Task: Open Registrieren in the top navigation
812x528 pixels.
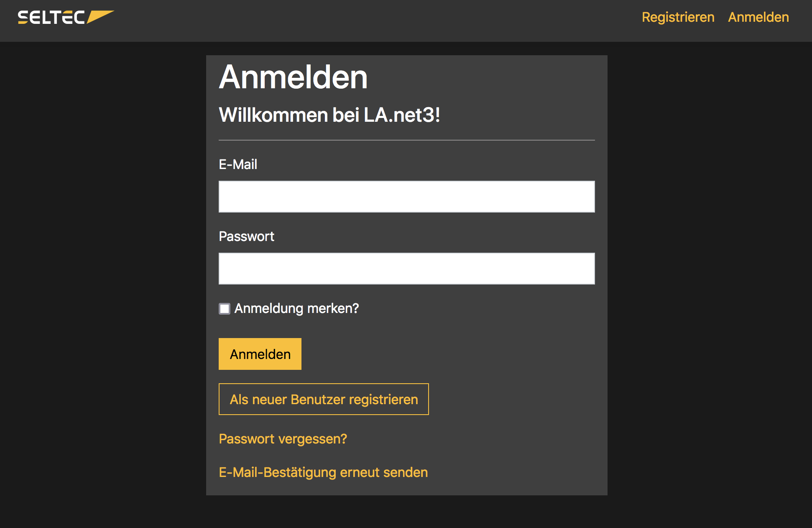Action: (678, 17)
